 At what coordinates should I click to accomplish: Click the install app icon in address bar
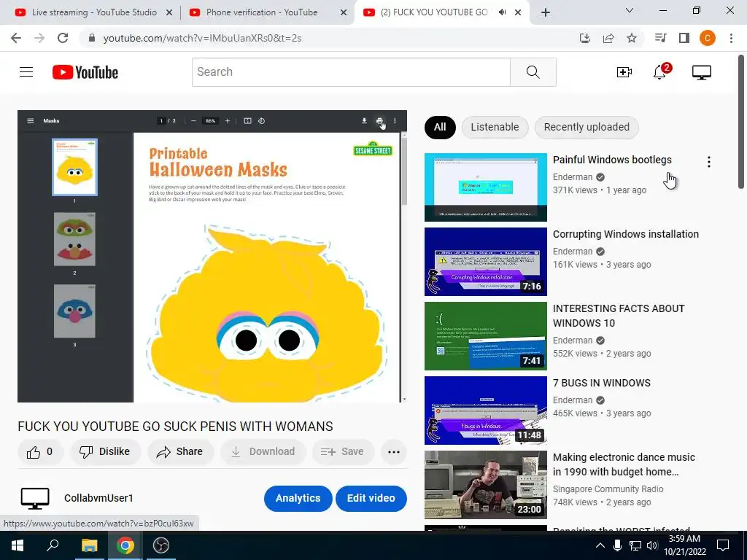point(585,38)
